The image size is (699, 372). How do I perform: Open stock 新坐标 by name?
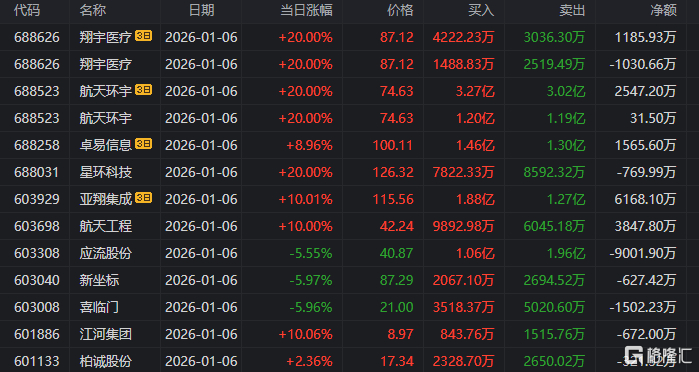[x=99, y=280]
